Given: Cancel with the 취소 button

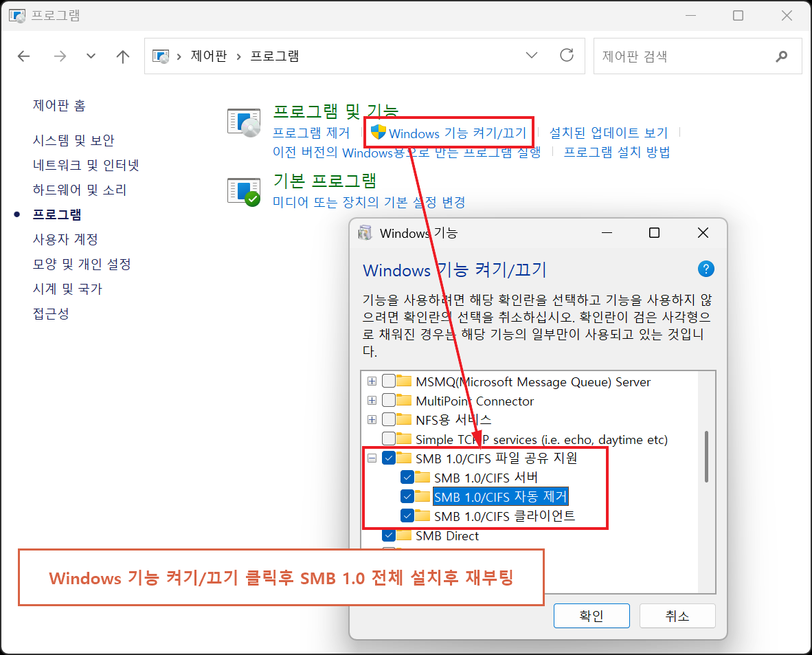Looking at the screenshot, I should (x=677, y=616).
